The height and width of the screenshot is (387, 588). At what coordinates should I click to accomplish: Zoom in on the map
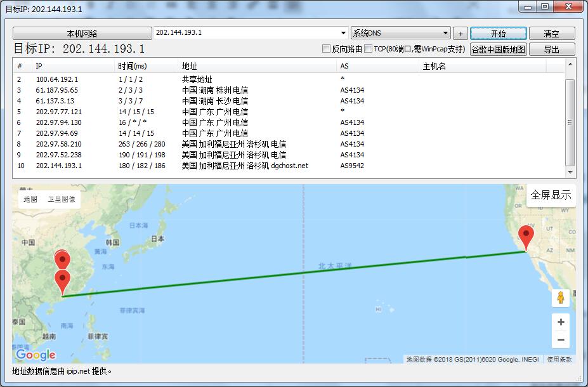(560, 322)
